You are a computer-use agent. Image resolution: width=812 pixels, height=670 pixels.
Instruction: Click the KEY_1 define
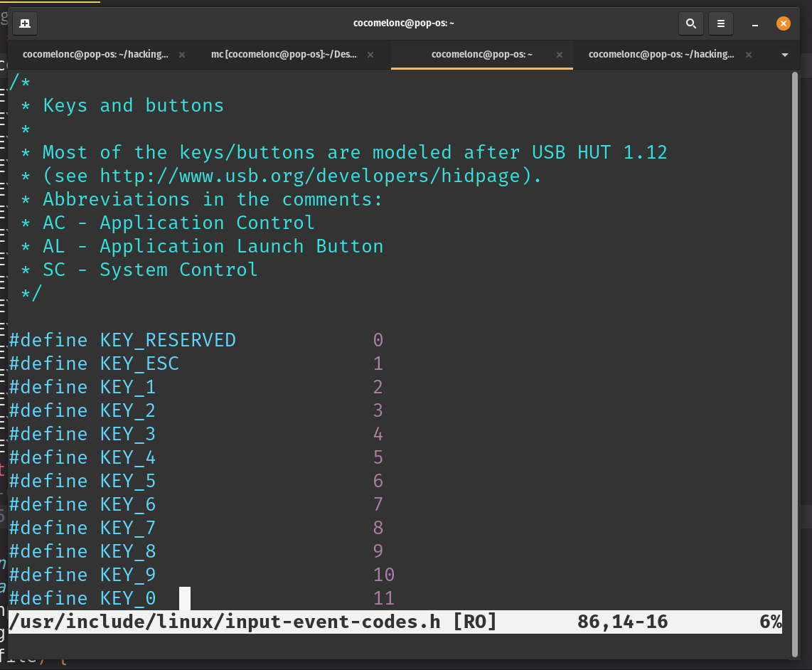coord(82,387)
